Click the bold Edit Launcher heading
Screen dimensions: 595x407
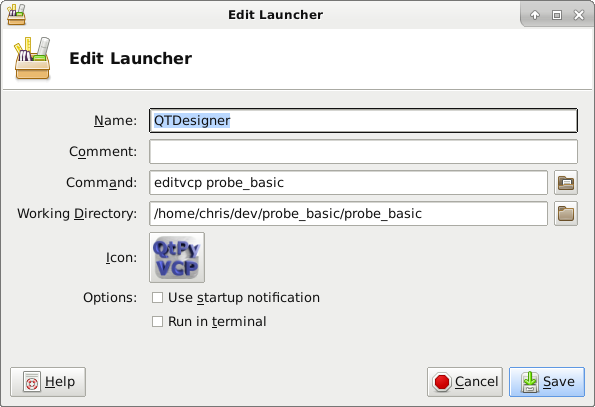click(131, 58)
